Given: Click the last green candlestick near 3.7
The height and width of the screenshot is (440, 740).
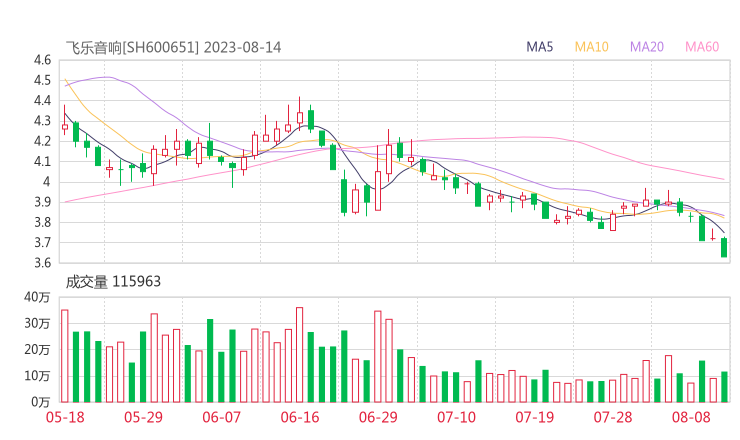Looking at the screenshot, I should click(724, 247).
